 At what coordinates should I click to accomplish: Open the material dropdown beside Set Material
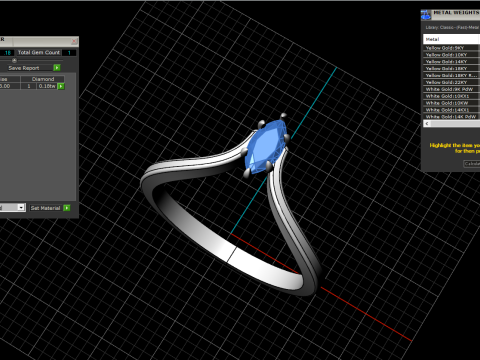click(21, 207)
